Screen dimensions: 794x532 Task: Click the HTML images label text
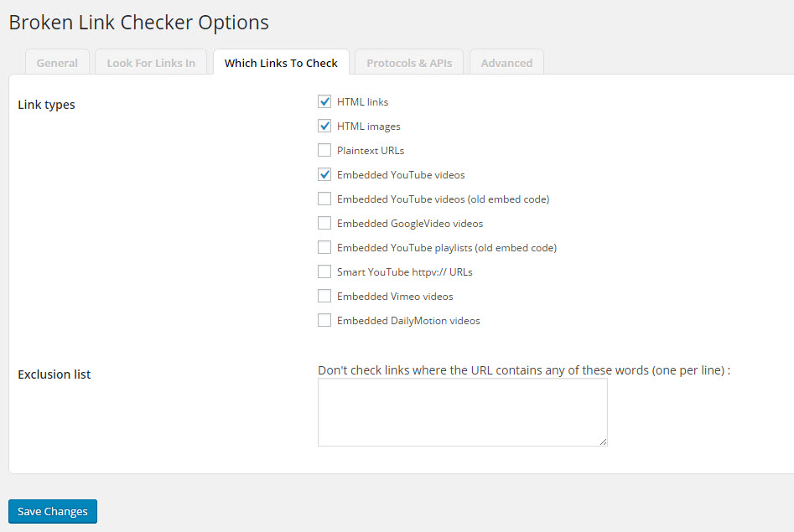369,127
